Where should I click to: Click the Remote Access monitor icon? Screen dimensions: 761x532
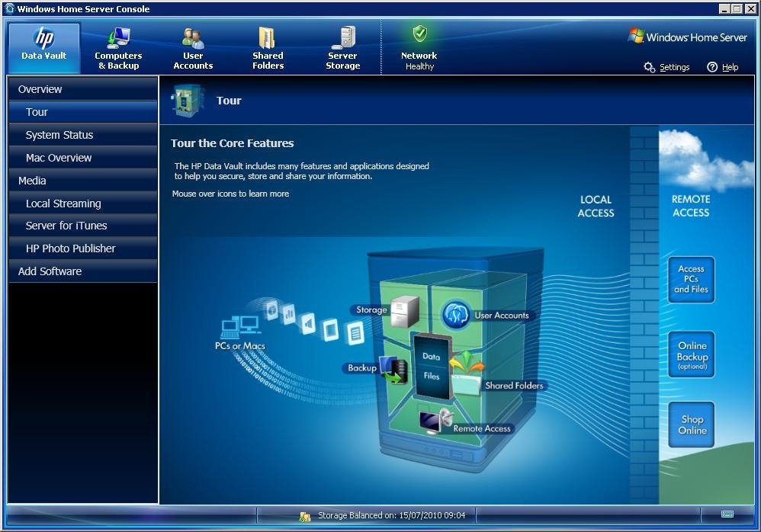436,421
